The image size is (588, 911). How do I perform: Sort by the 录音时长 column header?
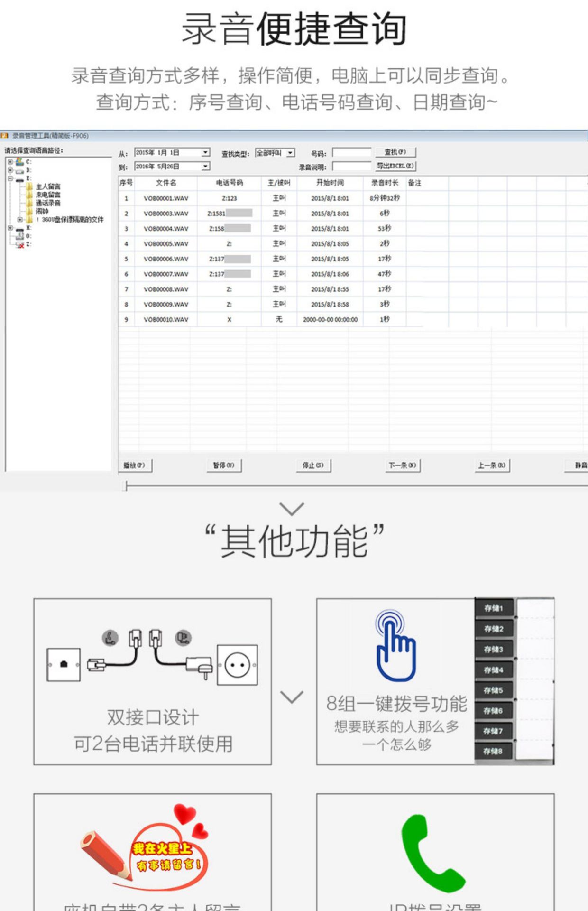click(x=385, y=183)
